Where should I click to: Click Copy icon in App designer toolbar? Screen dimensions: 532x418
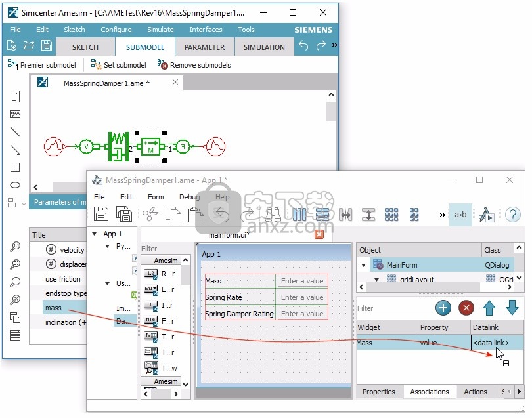pyautogui.click(x=173, y=215)
